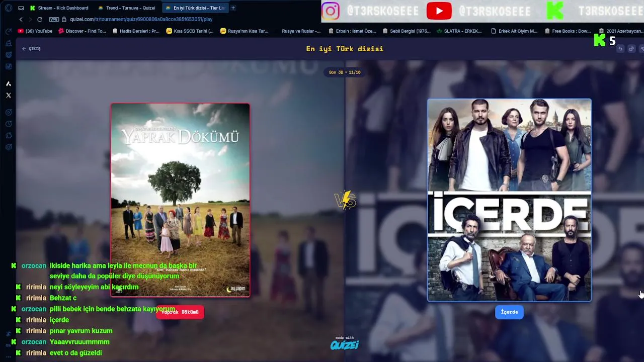Click the browser forward arrow

[x=30, y=19]
